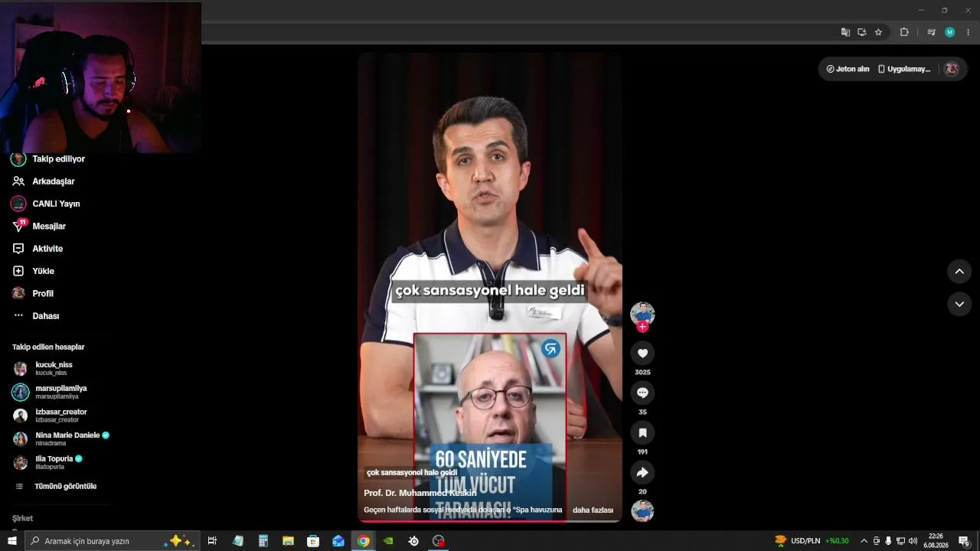Open Yükle in the sidebar
Screen dimensions: 980x551
[x=43, y=271]
